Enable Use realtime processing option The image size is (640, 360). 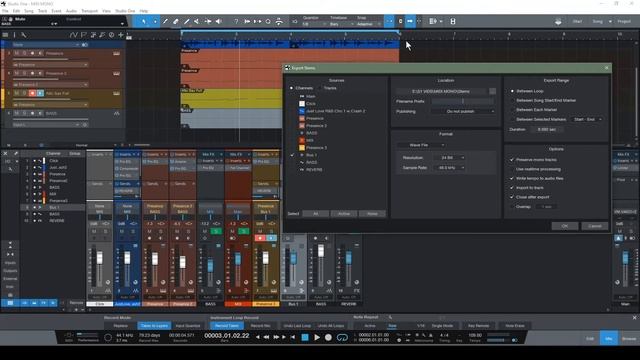(x=512, y=169)
